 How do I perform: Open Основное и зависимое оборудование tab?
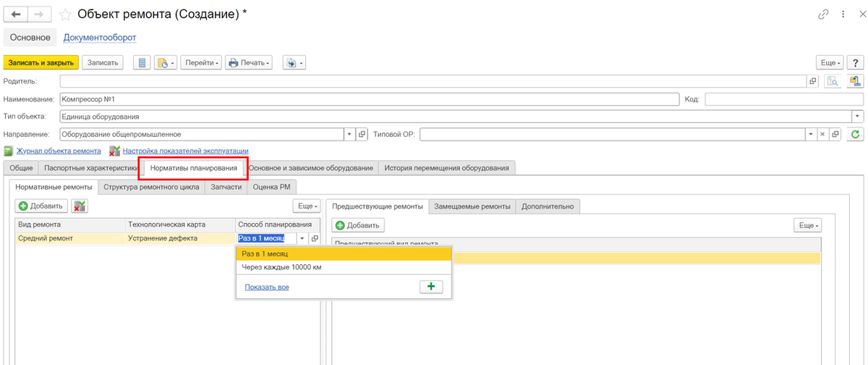pos(311,168)
